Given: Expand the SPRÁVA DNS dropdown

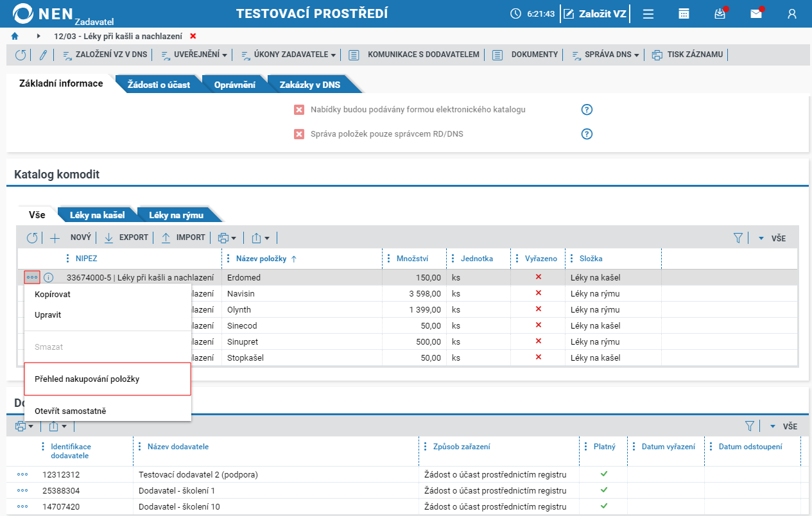Looking at the screenshot, I should pyautogui.click(x=605, y=55).
